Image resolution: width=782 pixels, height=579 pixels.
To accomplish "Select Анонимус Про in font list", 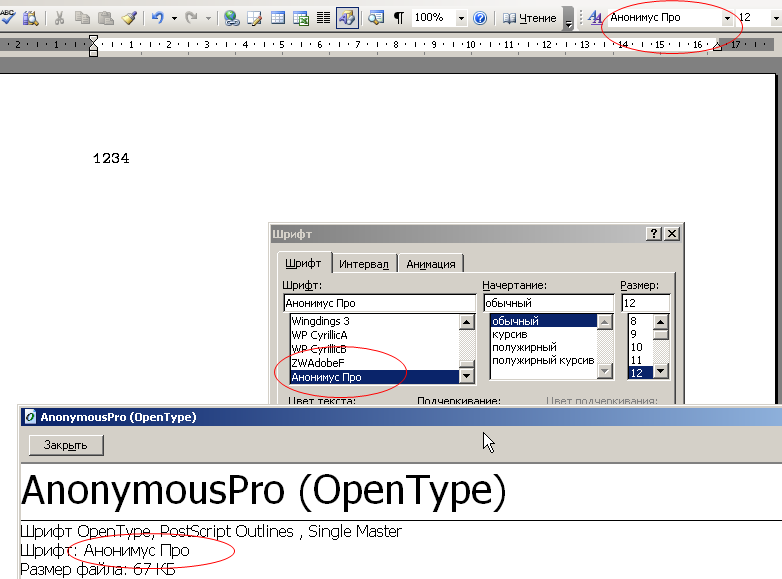I will point(374,377).
